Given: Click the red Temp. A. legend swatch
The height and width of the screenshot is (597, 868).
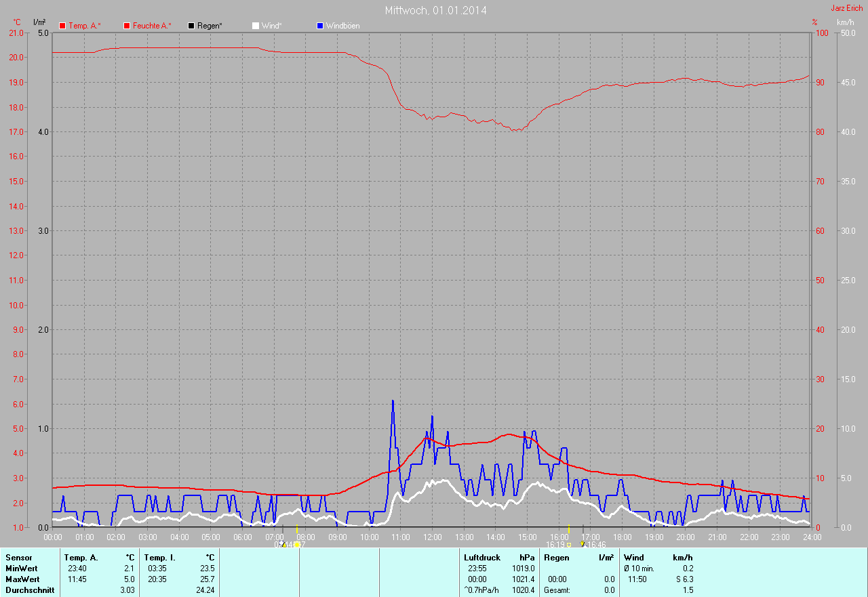Looking at the screenshot, I should [62, 26].
